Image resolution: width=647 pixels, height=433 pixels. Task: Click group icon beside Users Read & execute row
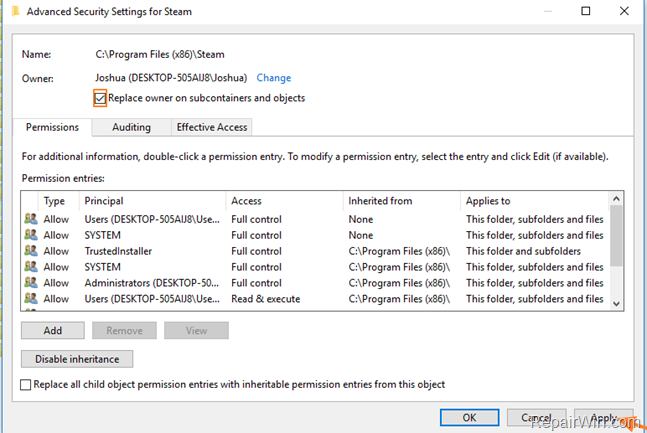point(31,298)
